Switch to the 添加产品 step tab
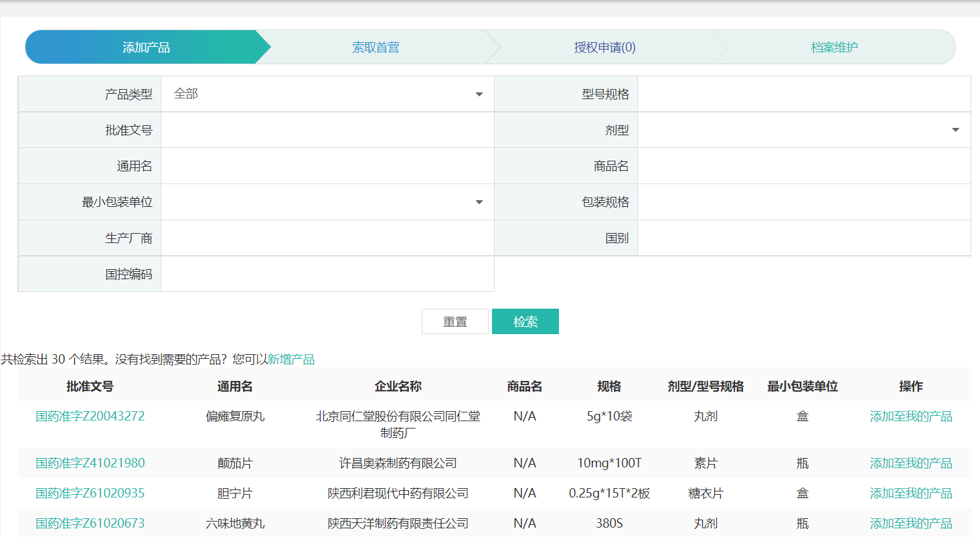The image size is (980, 537). [x=146, y=48]
